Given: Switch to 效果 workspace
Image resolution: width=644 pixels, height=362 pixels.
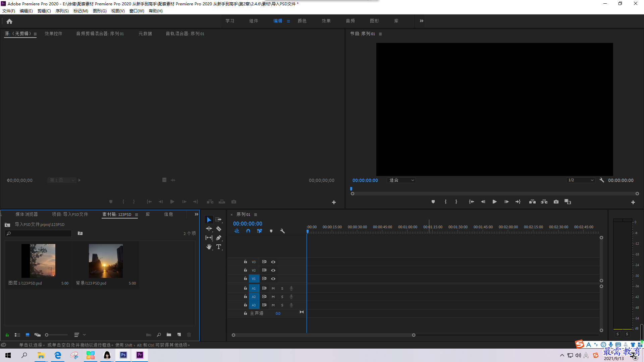Looking at the screenshot, I should [x=326, y=21].
